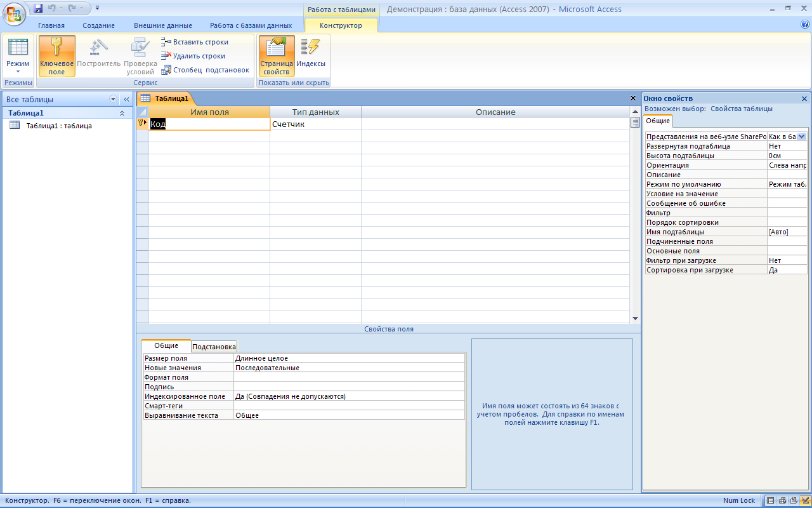Select the Конструктор ribbon tab

(341, 25)
